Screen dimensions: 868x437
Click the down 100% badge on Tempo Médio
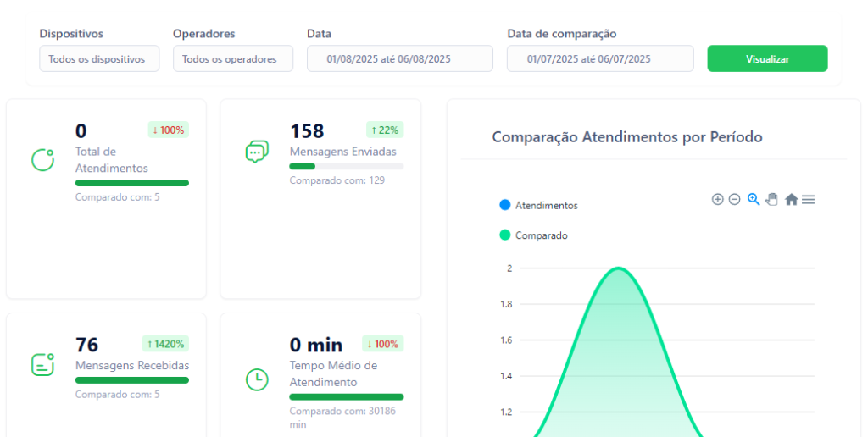point(383,344)
